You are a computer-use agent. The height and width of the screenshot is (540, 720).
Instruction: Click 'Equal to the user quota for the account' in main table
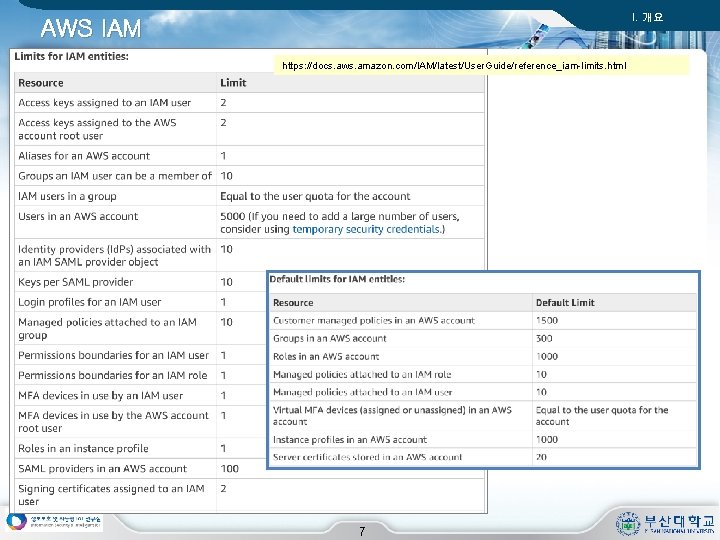pyautogui.click(x=315, y=196)
